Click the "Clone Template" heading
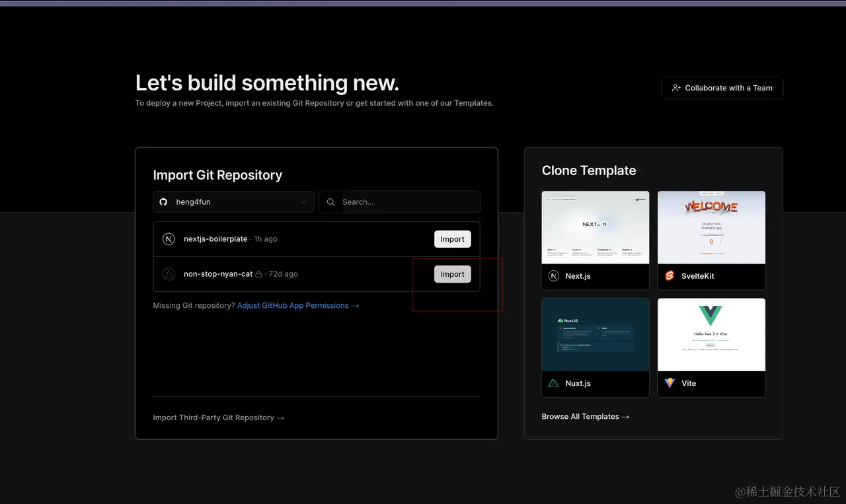 [589, 170]
